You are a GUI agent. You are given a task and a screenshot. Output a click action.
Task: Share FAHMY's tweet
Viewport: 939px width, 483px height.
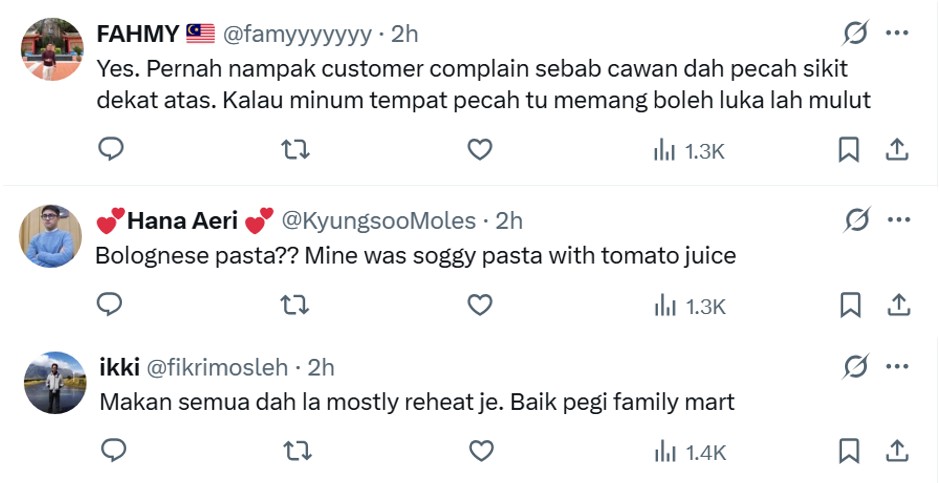coord(897,150)
